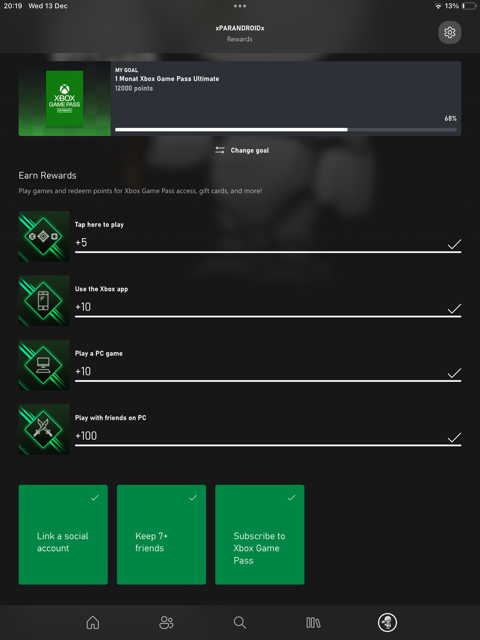Tap the Wi-Fi icon in the status bar
The height and width of the screenshot is (640, 480).
click(x=438, y=6)
